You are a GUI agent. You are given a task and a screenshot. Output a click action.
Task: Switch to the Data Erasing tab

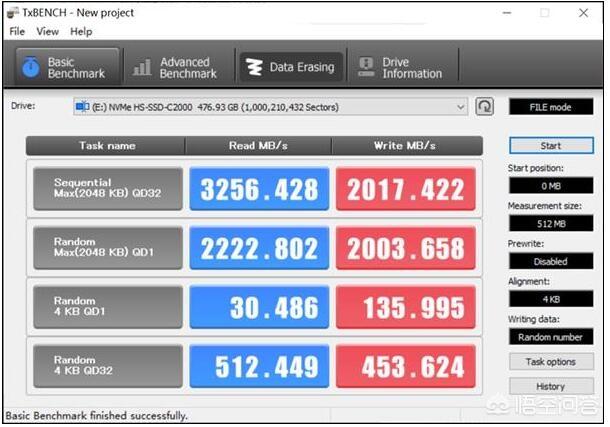tap(291, 67)
